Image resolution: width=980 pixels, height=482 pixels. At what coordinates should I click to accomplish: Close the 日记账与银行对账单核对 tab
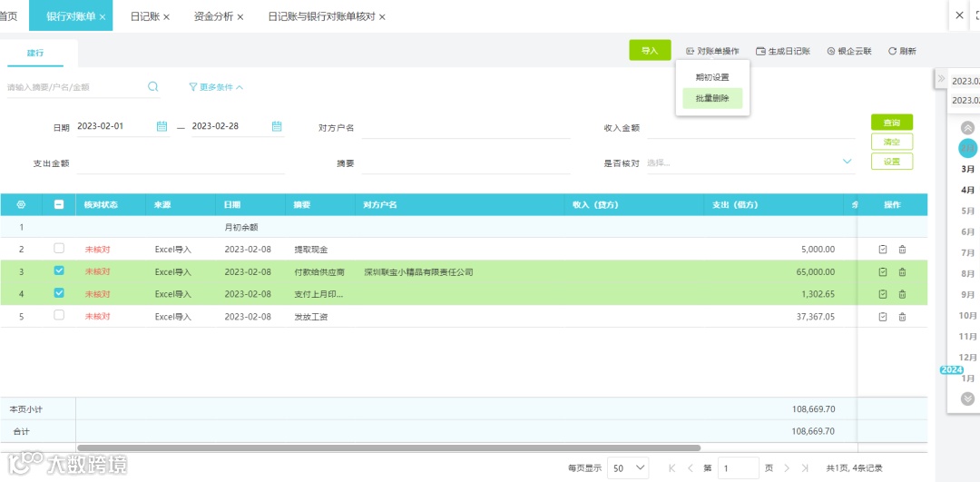(382, 17)
